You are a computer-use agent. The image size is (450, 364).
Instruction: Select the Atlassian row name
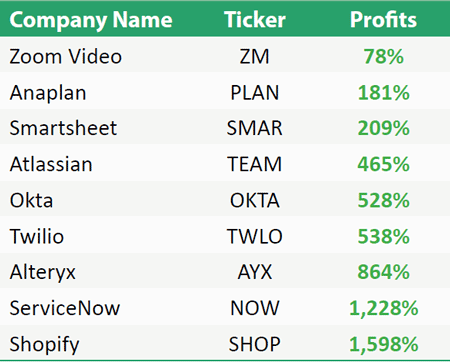tap(51, 164)
